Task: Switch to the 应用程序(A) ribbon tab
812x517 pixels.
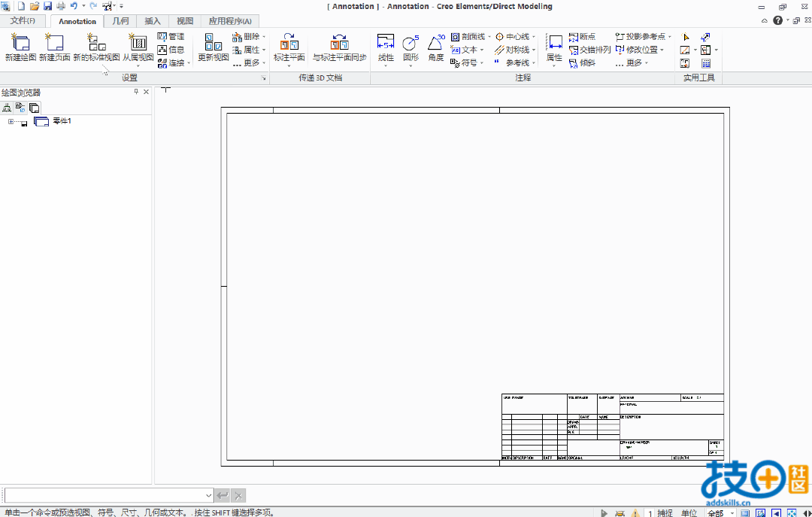Action: [x=230, y=21]
